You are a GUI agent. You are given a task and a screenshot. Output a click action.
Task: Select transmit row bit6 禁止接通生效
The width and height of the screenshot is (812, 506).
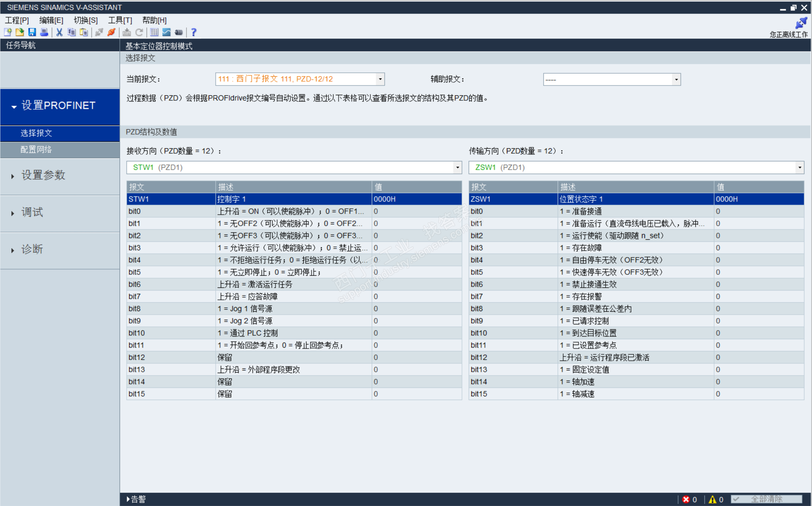click(x=636, y=285)
